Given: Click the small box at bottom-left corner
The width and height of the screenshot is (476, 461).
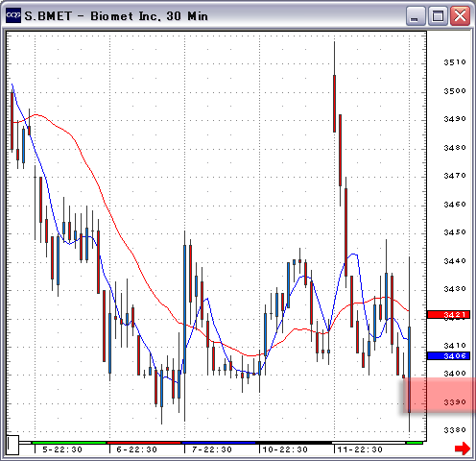Looking at the screenshot, I should point(13,445).
